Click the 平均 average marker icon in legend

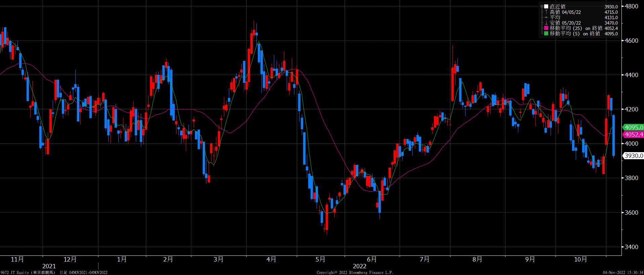[547, 18]
